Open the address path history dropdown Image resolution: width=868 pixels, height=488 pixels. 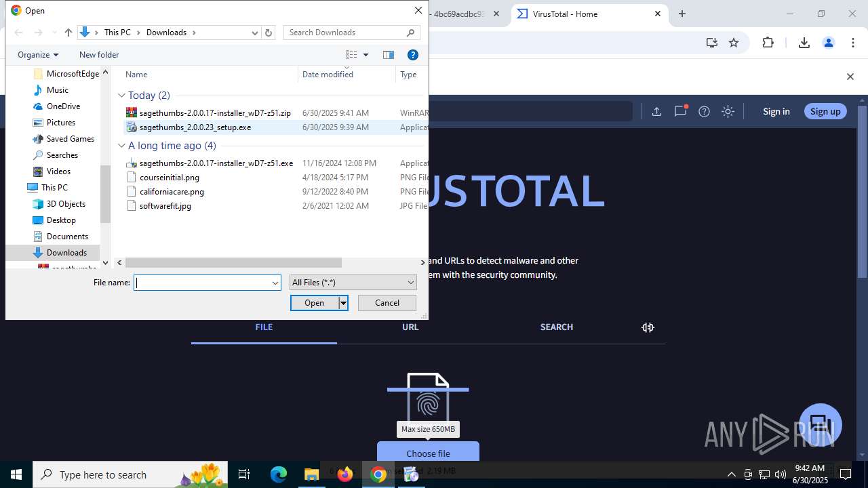(x=255, y=33)
